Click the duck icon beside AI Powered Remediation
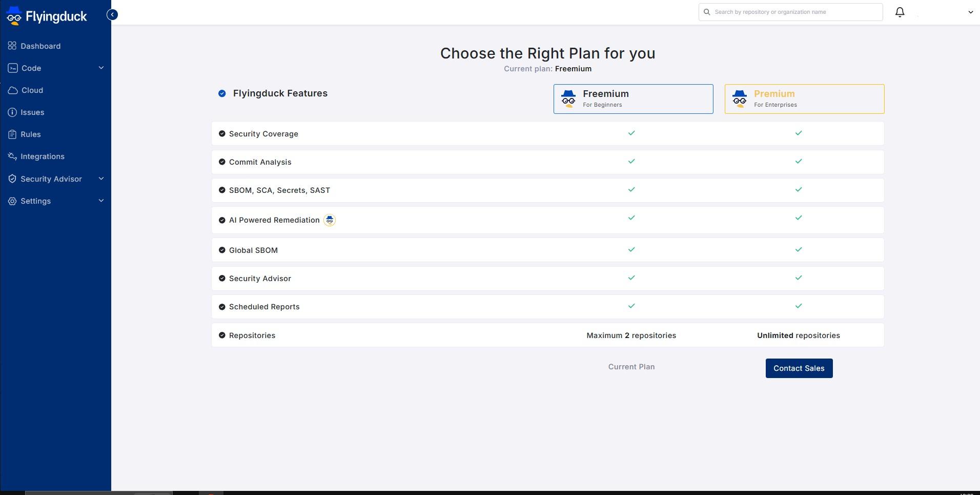The width and height of the screenshot is (980, 495). tap(330, 220)
